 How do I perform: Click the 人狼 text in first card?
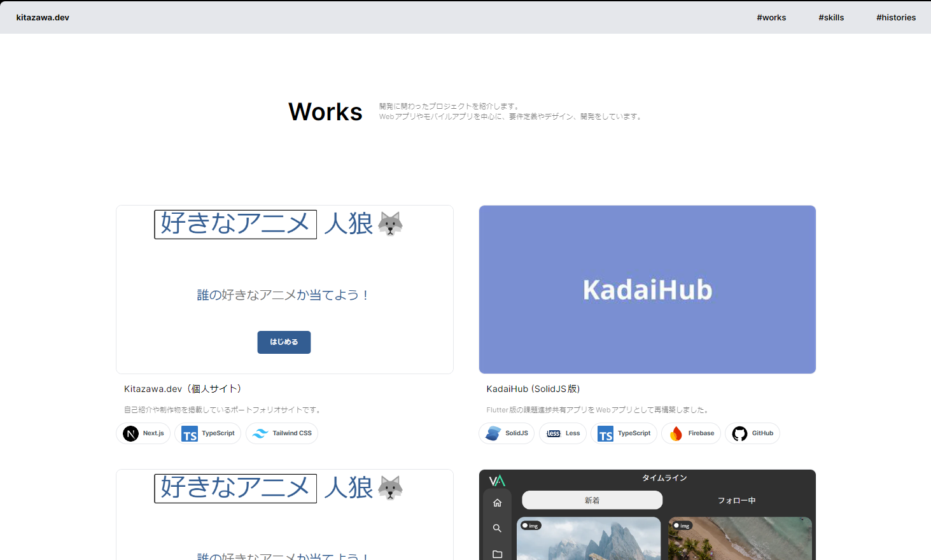[x=349, y=224]
